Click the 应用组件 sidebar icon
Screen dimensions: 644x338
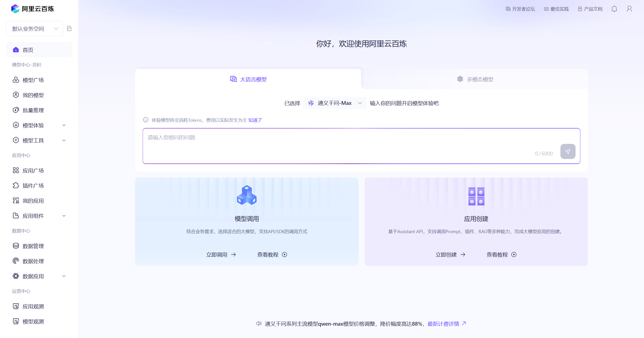point(16,216)
